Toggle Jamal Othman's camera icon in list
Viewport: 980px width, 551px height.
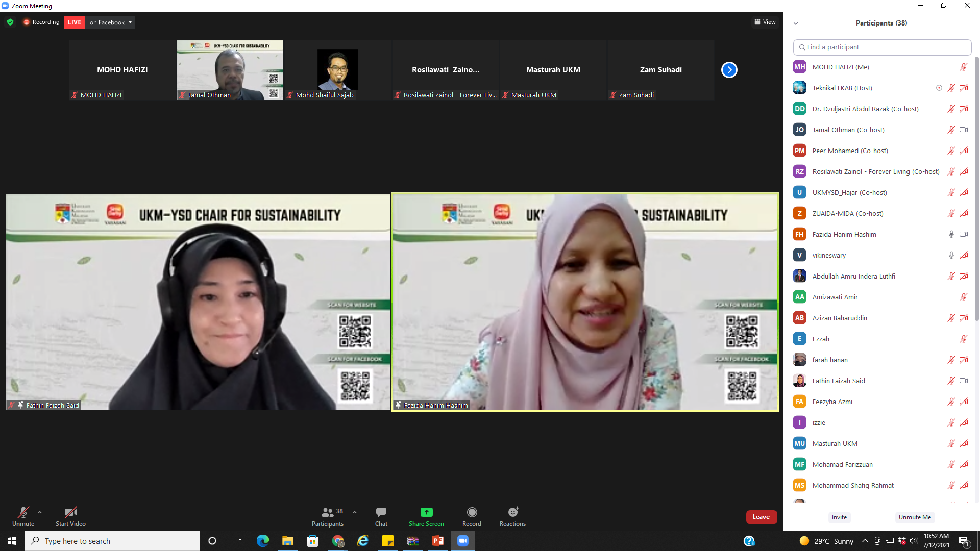pos(963,130)
